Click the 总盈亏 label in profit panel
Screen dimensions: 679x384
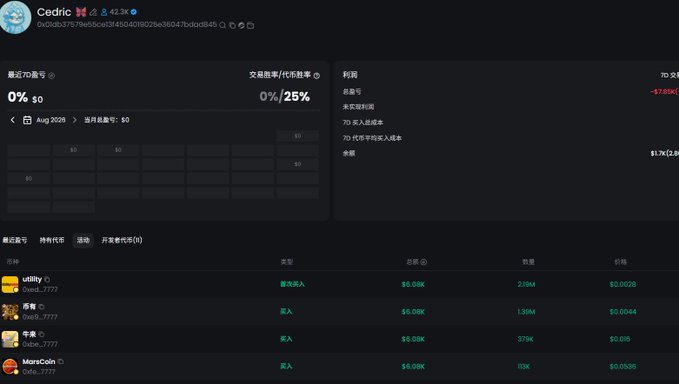[x=352, y=92]
